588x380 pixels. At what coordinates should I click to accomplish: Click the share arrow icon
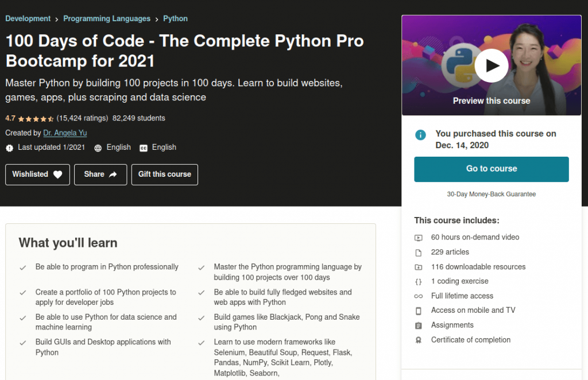113,175
